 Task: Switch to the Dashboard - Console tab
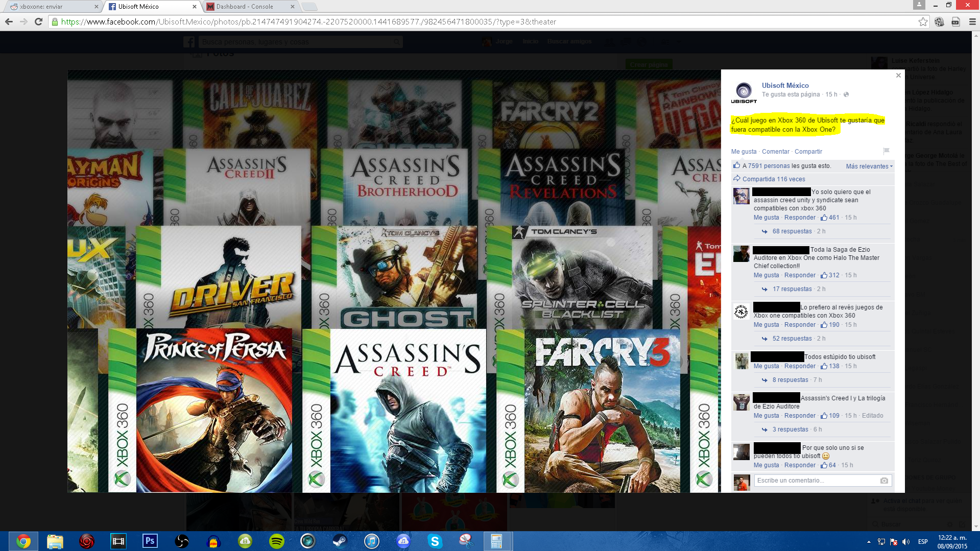tap(250, 7)
